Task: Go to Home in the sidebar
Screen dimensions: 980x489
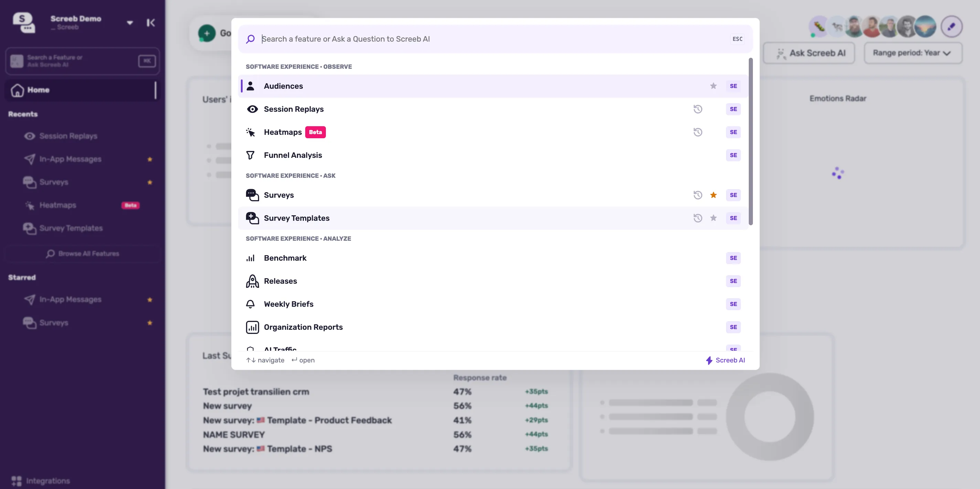Action: click(82, 90)
